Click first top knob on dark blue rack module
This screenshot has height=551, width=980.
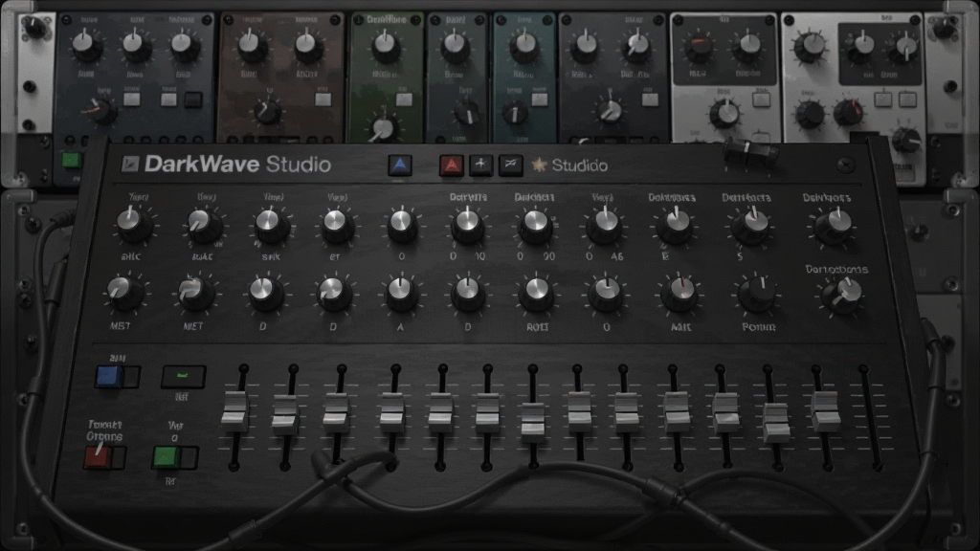pyautogui.click(x=86, y=48)
